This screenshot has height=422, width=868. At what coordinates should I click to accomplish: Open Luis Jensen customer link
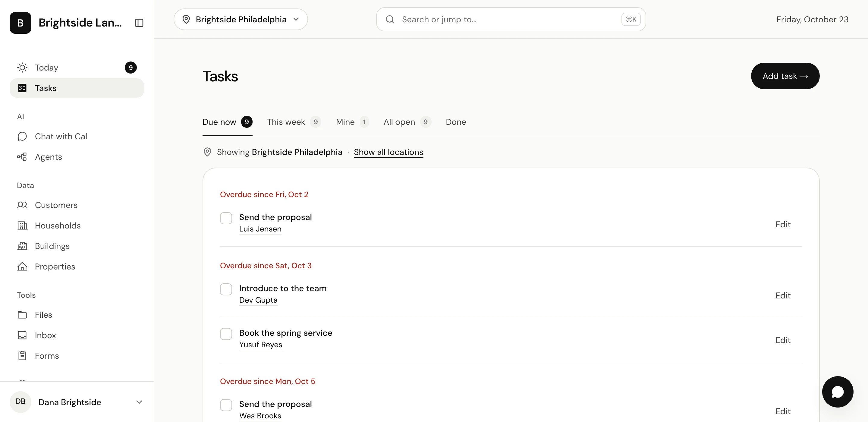pyautogui.click(x=260, y=229)
